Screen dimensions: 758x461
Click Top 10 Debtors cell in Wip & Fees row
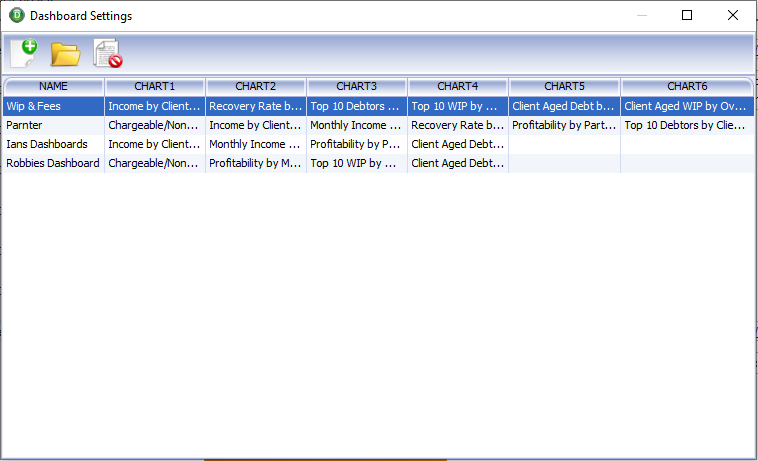click(357, 106)
